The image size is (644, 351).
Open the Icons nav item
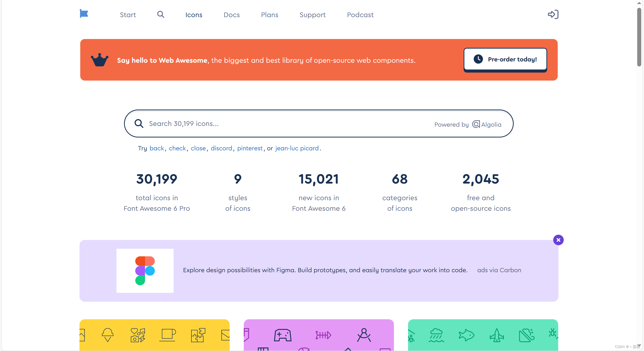[x=194, y=15]
